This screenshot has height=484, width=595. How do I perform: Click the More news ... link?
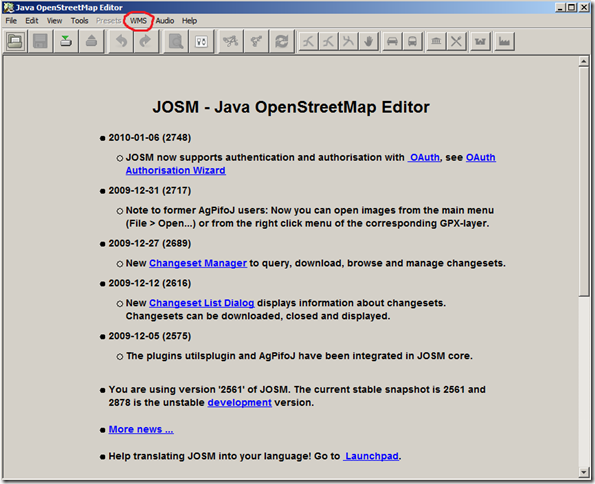141,429
